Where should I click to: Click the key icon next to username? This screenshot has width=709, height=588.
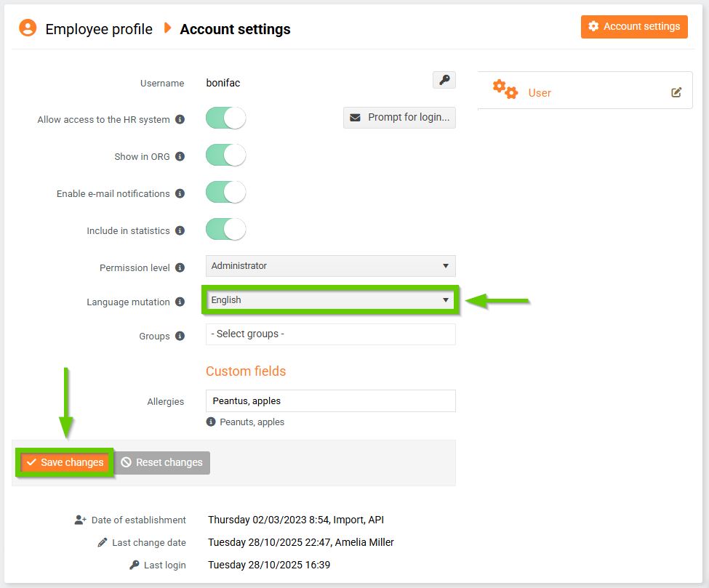[444, 80]
